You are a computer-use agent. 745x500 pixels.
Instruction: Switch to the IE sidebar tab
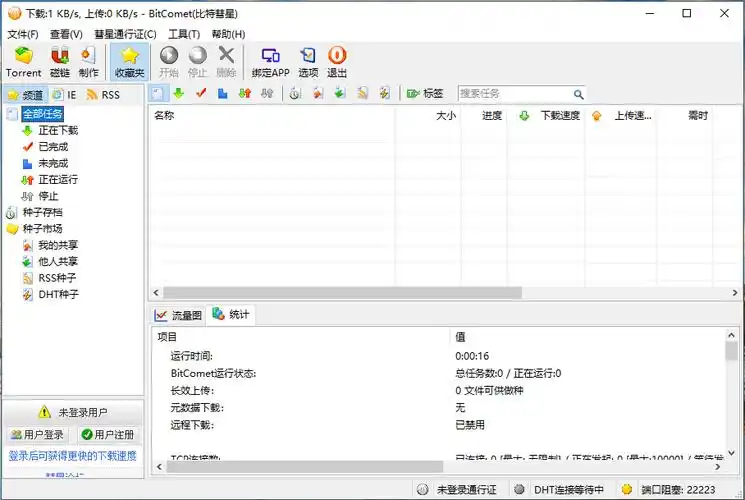[x=65, y=95]
